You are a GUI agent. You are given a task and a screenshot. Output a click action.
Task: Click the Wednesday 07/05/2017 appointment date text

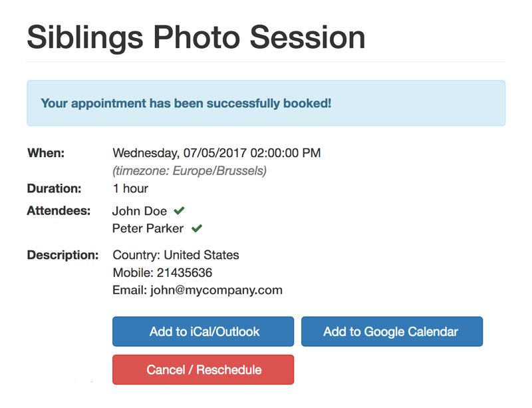[x=216, y=153]
